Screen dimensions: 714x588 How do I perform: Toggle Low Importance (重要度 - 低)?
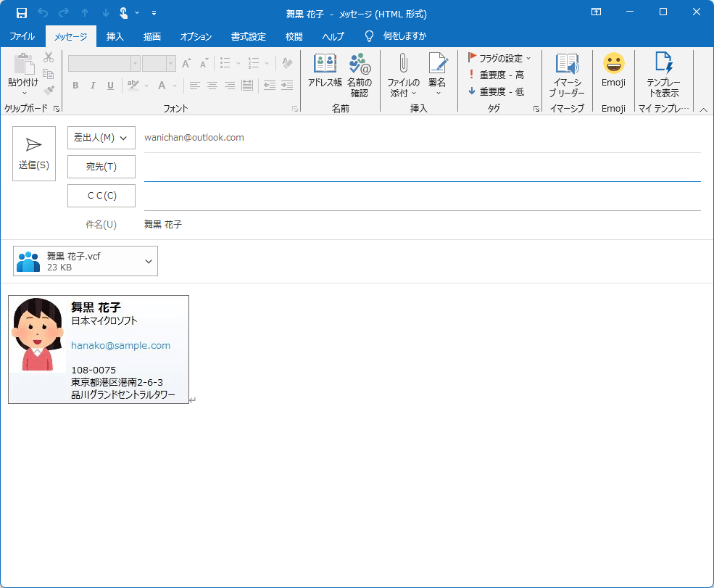coord(496,91)
